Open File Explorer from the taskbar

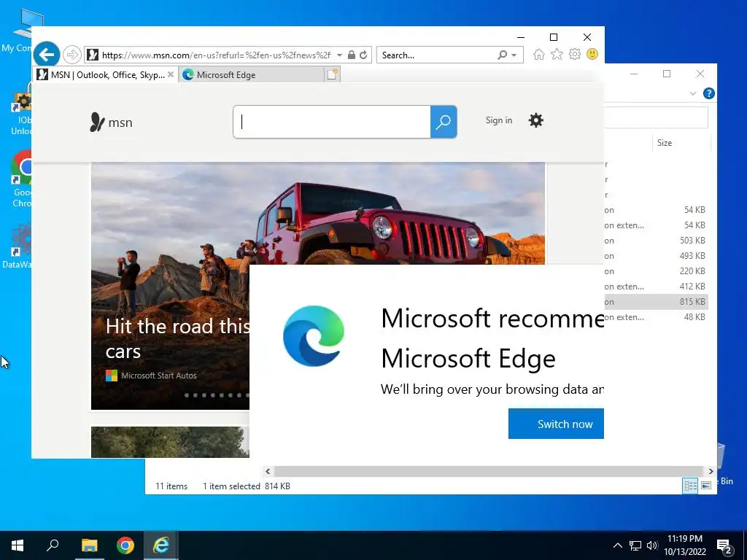tap(89, 545)
